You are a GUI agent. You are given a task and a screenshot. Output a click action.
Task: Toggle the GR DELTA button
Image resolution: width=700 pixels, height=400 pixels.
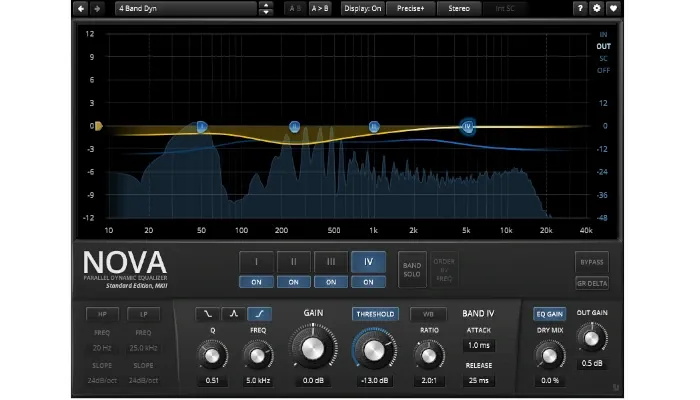[x=592, y=283]
